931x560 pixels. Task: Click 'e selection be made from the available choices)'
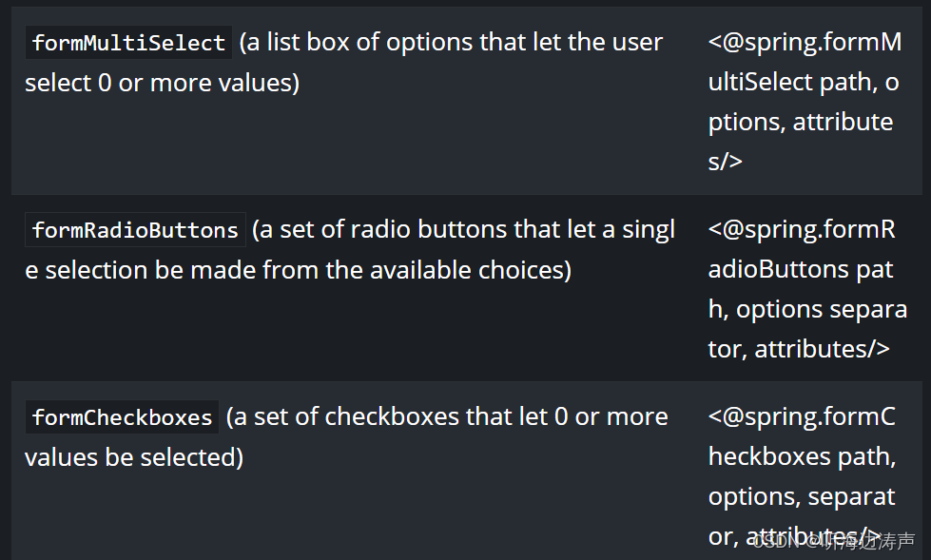point(298,270)
